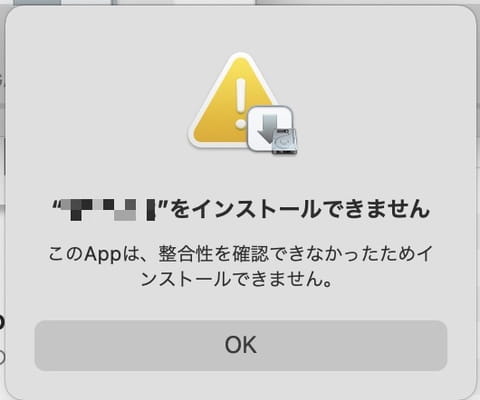The width and height of the screenshot is (480, 400).
Task: Click the gray downward arrow in installer badge
Action: (x=268, y=127)
